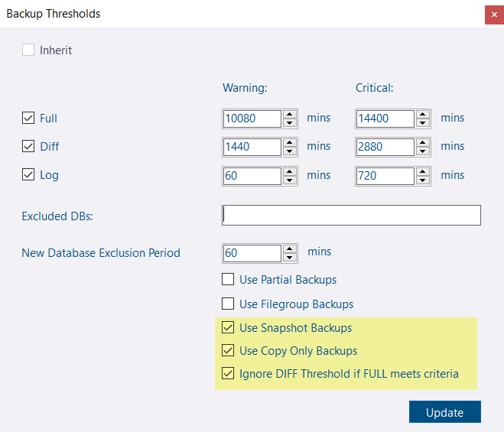Disable the Log backup checkbox
The image size is (504, 432).
(28, 174)
